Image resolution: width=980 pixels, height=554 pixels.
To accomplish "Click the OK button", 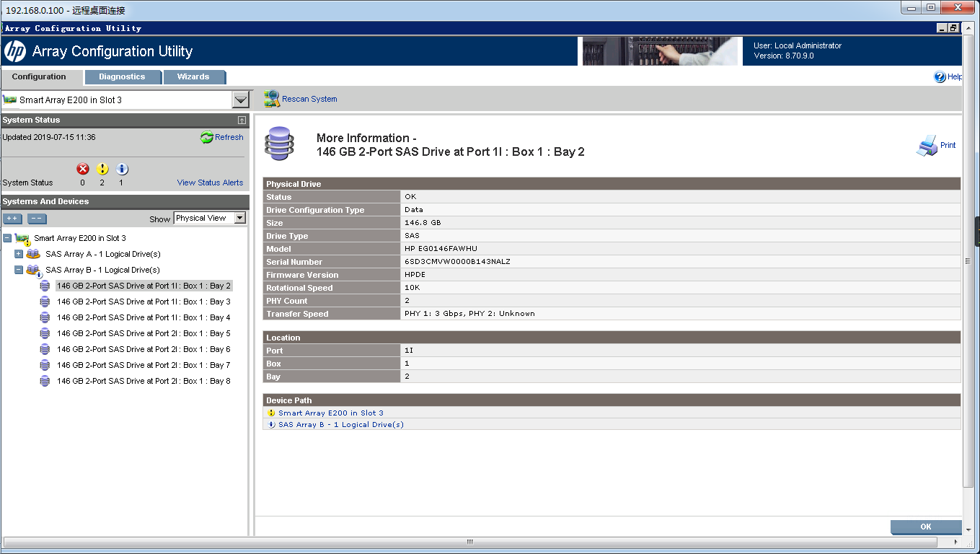I will (x=926, y=527).
